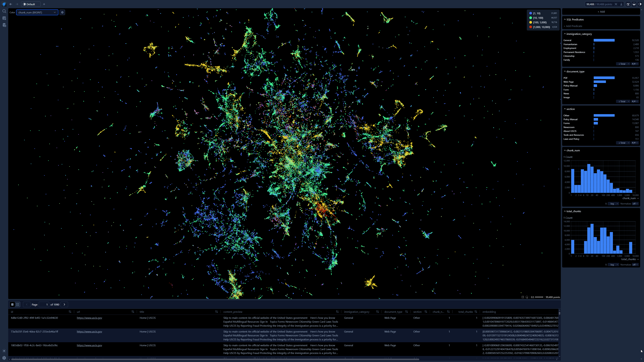Screen dimensions: 644x362
Task: Click the table horizontal scrollbar
Action: [x=215, y=359]
